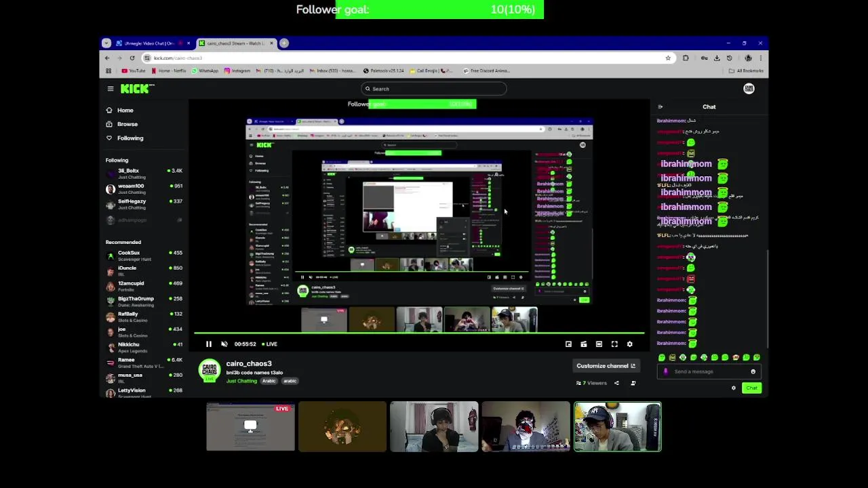Click Customize channel button
This screenshot has height=488, width=868.
pyautogui.click(x=606, y=366)
